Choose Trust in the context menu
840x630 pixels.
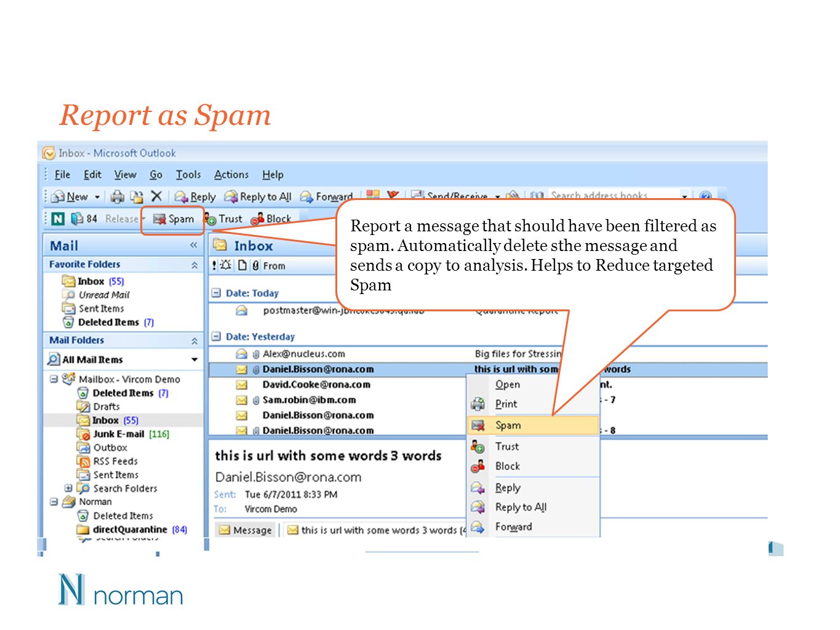533,447
